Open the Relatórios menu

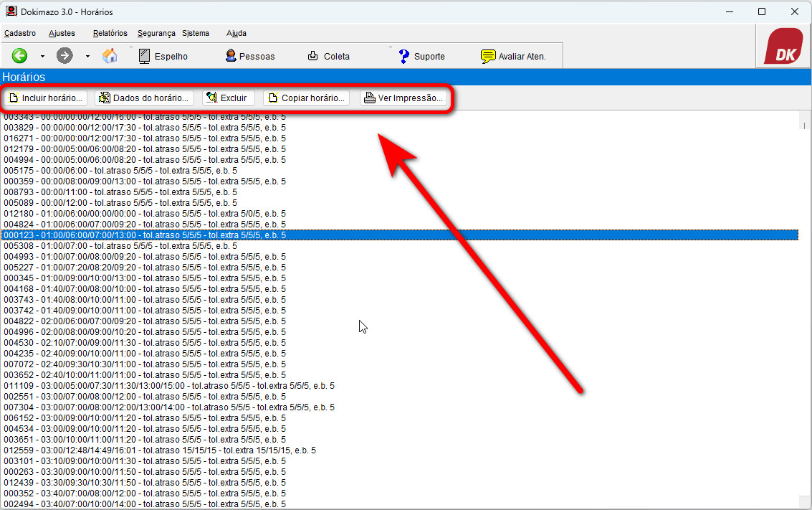pyautogui.click(x=110, y=33)
